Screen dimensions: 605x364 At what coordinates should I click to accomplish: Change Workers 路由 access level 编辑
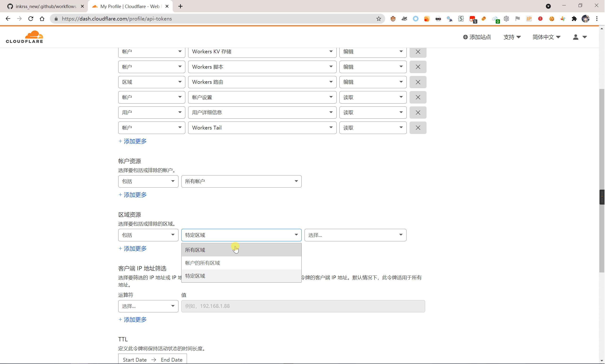point(373,82)
